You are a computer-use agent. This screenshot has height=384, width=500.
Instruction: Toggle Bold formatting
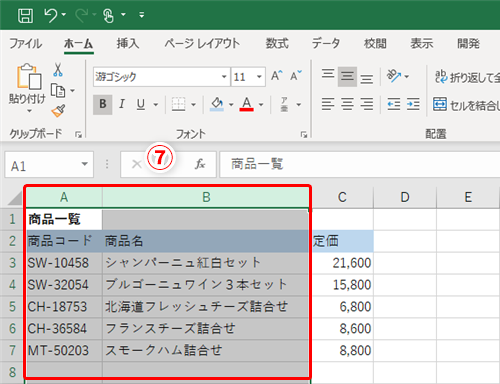tap(103, 104)
